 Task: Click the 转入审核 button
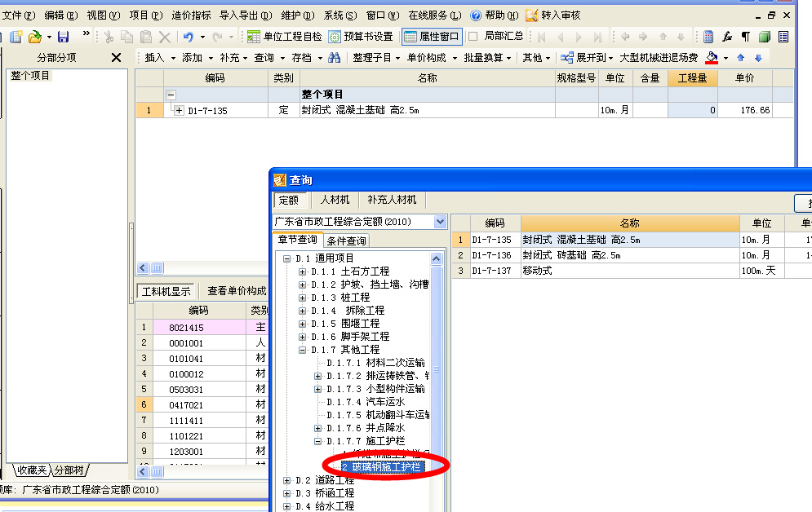(x=553, y=15)
